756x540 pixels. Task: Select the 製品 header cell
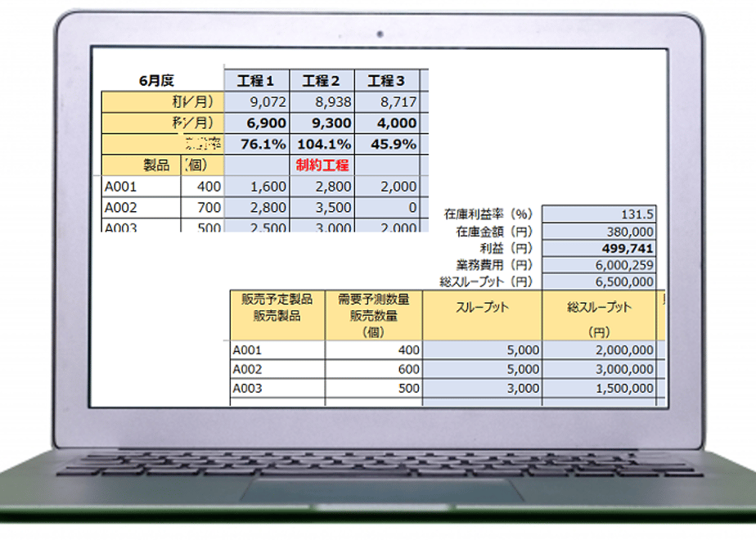142,165
